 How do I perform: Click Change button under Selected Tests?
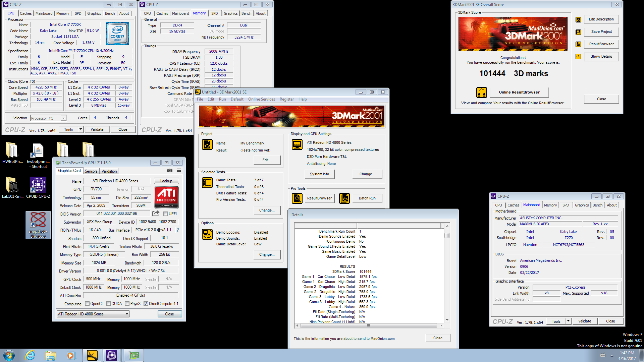267,210
